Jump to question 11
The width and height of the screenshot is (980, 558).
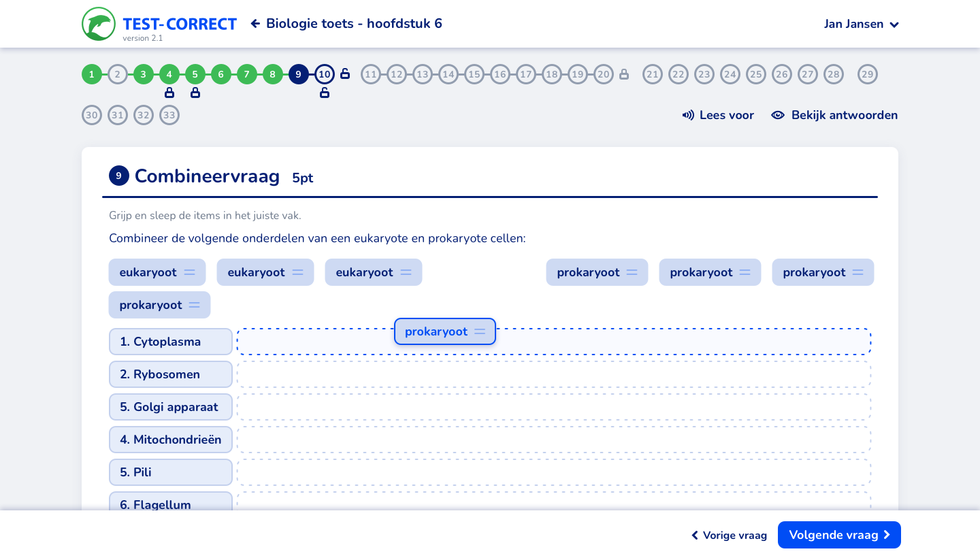(x=371, y=74)
